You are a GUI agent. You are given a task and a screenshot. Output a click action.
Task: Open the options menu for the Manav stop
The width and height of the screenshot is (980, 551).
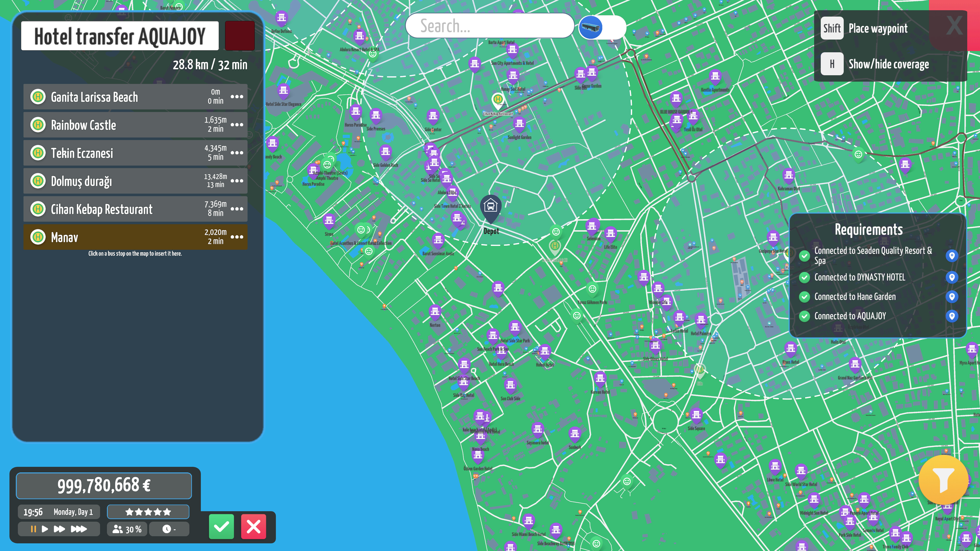tap(237, 237)
